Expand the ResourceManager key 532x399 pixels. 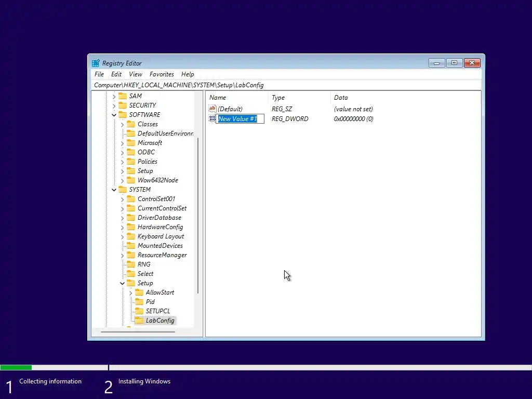(122, 255)
